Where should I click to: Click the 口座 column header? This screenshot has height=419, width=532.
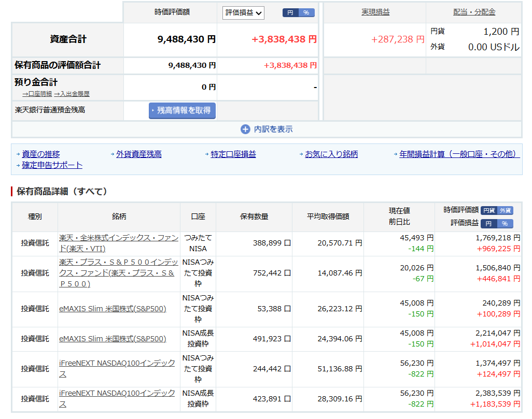coord(198,216)
